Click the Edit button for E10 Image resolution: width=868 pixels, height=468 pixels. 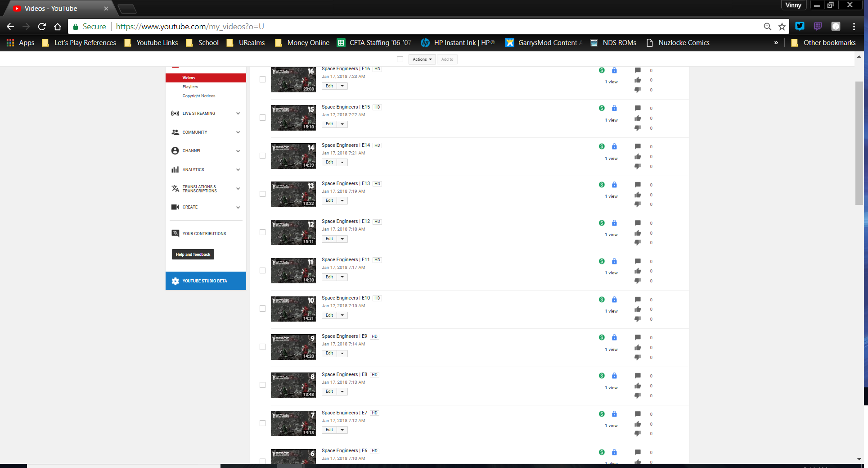(329, 315)
